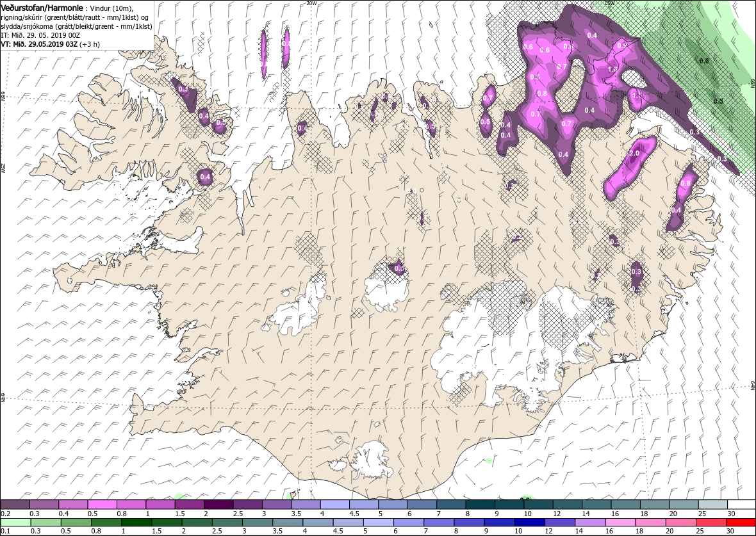The height and width of the screenshot is (536, 756).
Task: Pick the violet bottom swatch between 12 and 14
Action: (x=559, y=523)
